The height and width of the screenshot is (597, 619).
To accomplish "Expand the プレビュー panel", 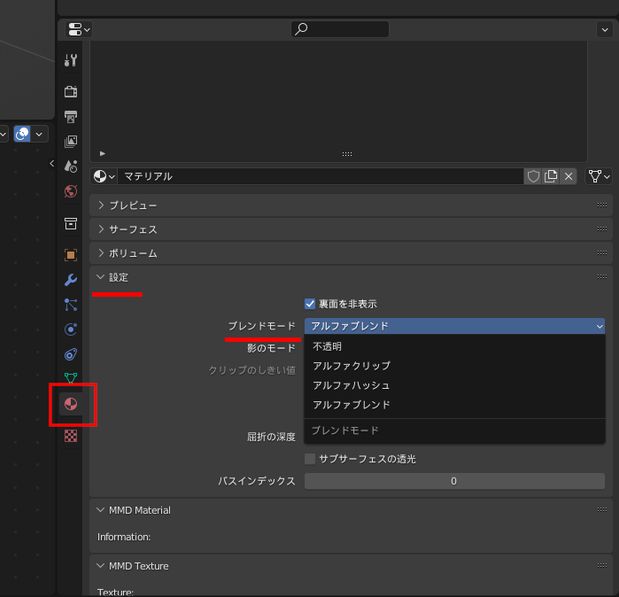I will [x=133, y=205].
